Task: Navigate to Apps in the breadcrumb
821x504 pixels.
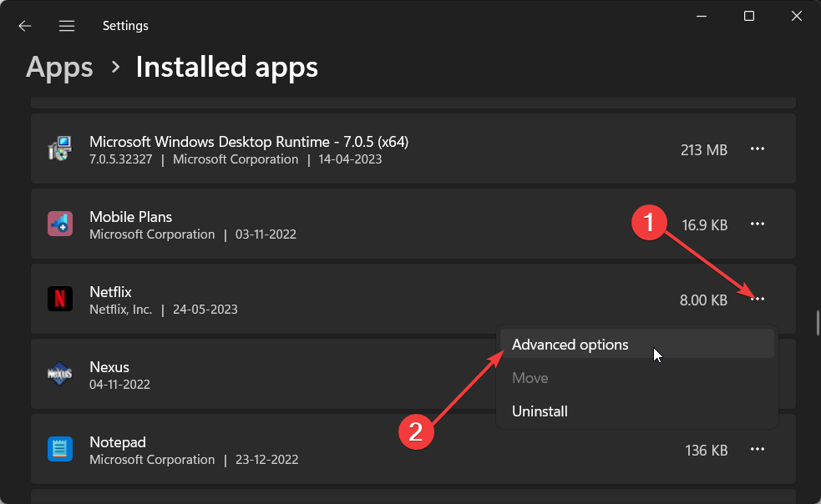Action: pos(59,68)
